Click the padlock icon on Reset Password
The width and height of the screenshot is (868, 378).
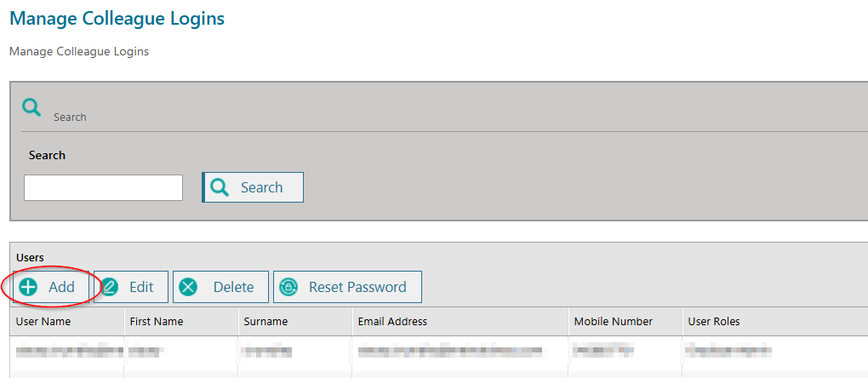289,287
